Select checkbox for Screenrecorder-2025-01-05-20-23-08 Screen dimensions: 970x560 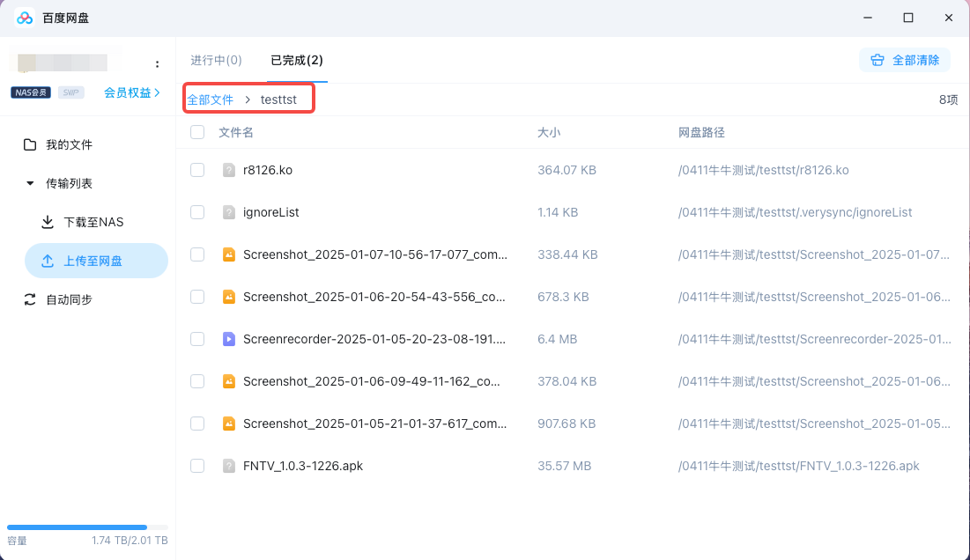click(197, 339)
